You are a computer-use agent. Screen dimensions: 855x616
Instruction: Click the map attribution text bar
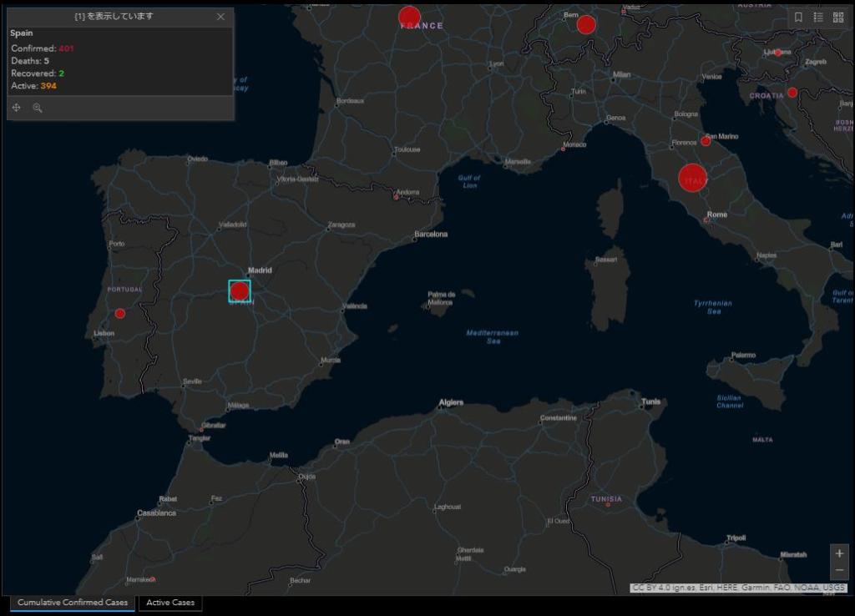point(738,588)
